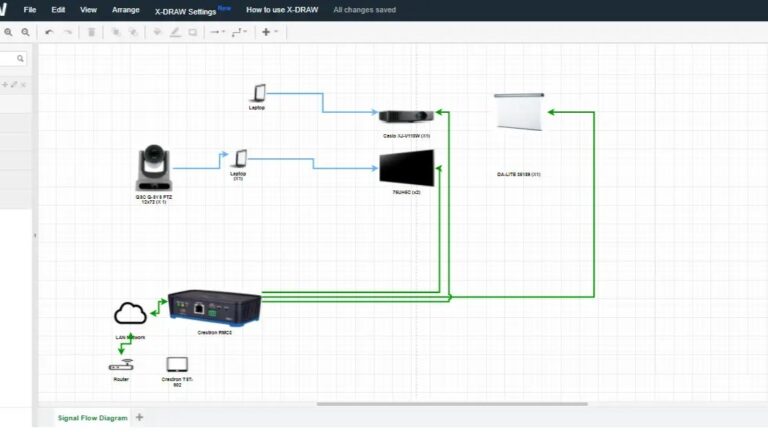Open the Arrange menu
This screenshot has width=768, height=432.
126,9
